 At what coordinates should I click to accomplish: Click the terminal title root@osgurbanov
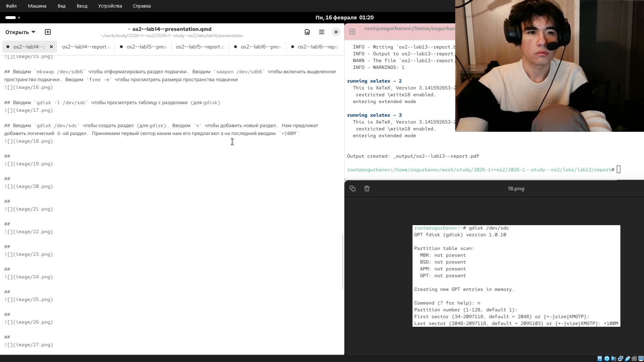409,28
